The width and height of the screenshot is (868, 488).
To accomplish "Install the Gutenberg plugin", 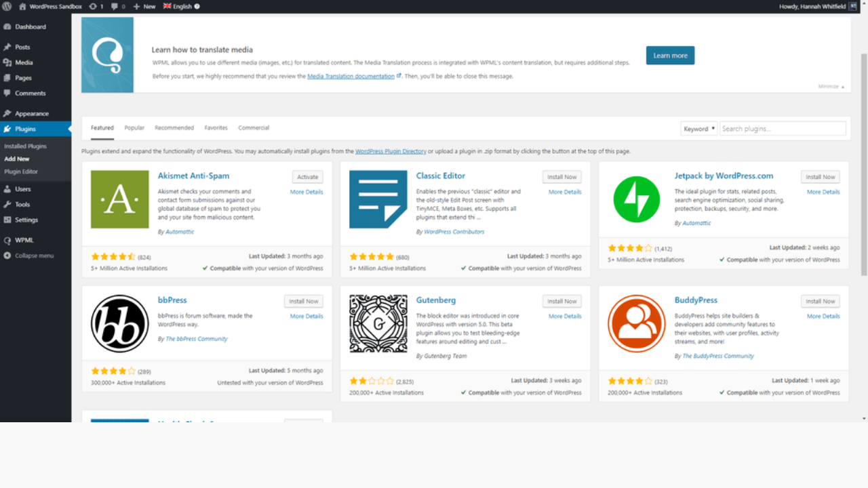I will tap(562, 301).
